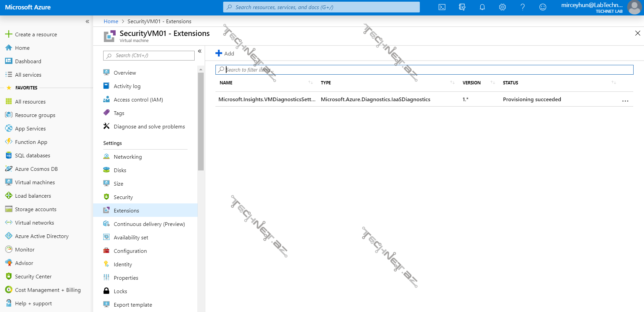Follow the Home breadcrumb link
The height and width of the screenshot is (312, 644).
[x=111, y=21]
